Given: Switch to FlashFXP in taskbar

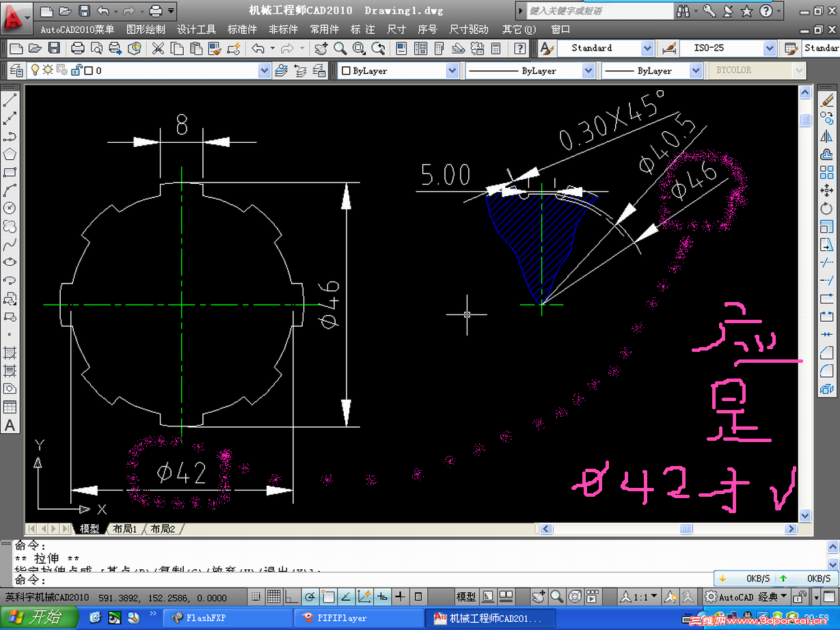Looking at the screenshot, I should tap(226, 618).
